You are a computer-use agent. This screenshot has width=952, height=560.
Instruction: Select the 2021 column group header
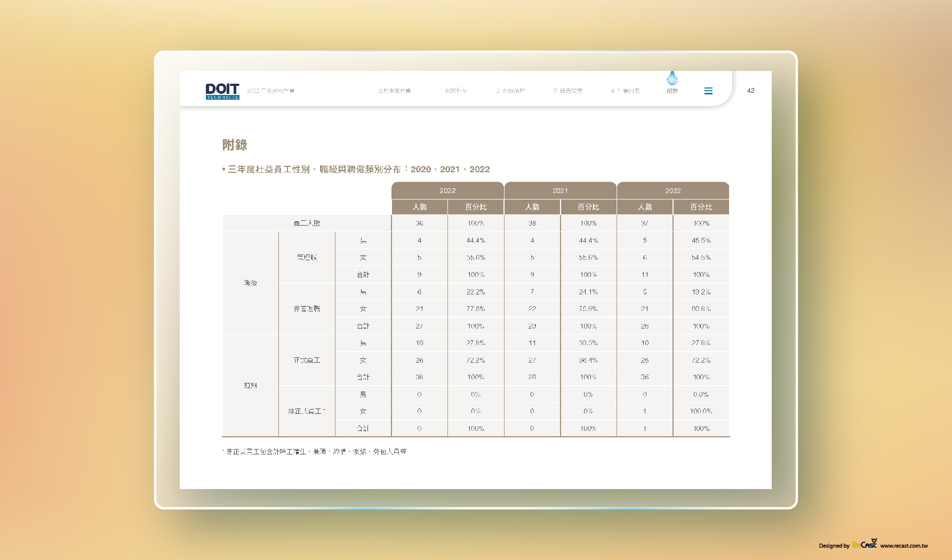pyautogui.click(x=560, y=190)
